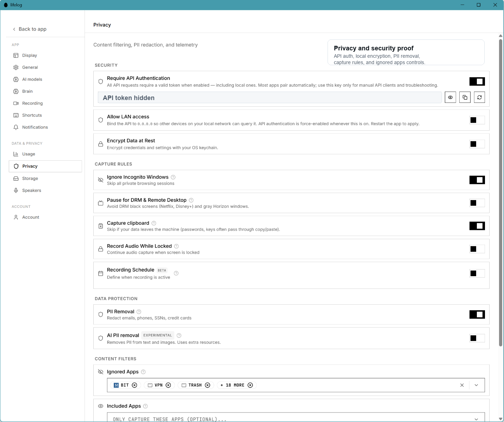The image size is (504, 422).
Task: Show help for Ignored Apps
Action: (x=143, y=372)
